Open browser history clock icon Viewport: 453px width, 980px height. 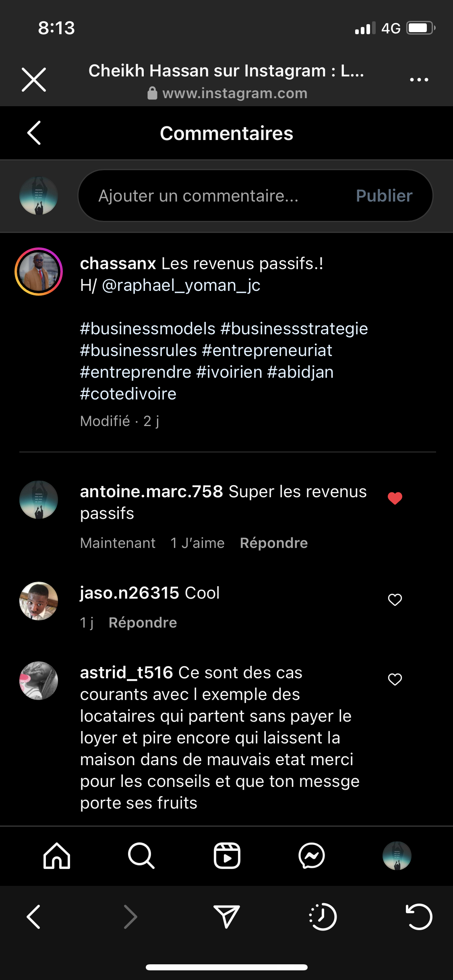point(323,917)
